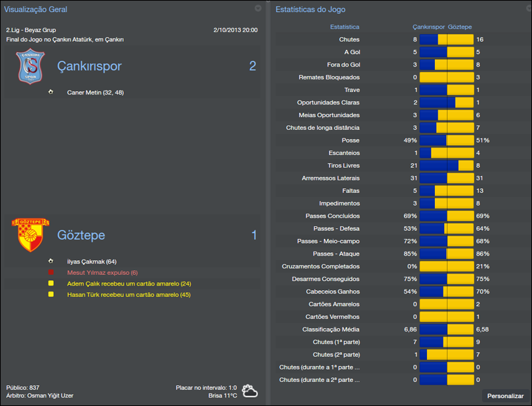Viewport: 532px width, 406px height.
Task: Click goal ball icon beside İlyas Çakmak
Action: coord(51,261)
